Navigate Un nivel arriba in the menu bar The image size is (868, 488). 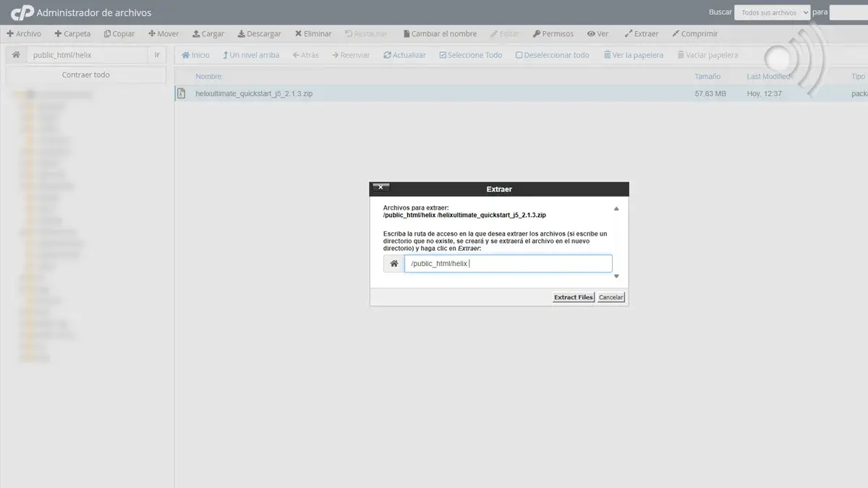pos(250,54)
